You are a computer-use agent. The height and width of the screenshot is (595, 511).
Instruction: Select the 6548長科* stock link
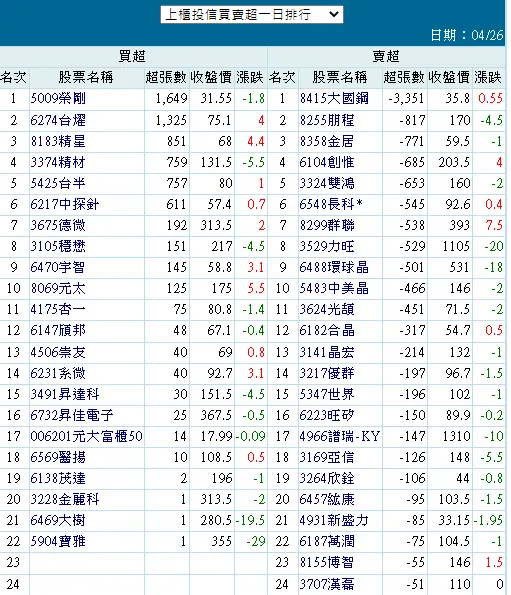pos(331,205)
